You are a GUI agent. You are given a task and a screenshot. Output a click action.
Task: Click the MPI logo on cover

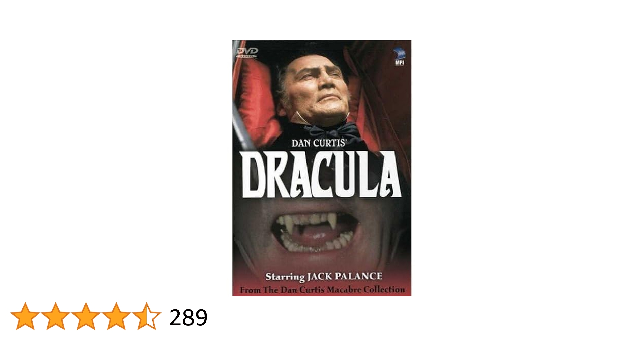click(399, 57)
